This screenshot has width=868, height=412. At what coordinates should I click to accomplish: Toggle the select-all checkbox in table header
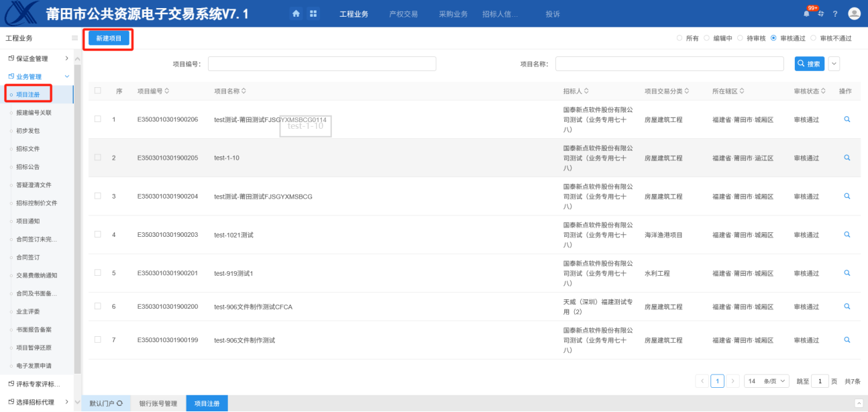tap(98, 91)
